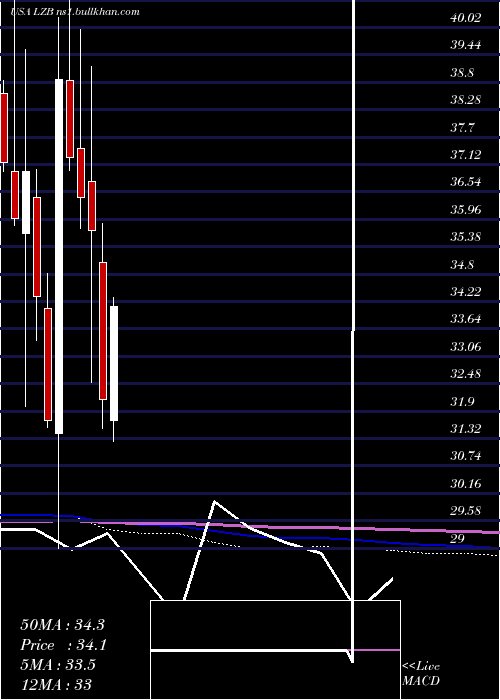Screen dimensions: 500x700
Task: Click the 40.02 price axis label
Action: click(x=466, y=18)
